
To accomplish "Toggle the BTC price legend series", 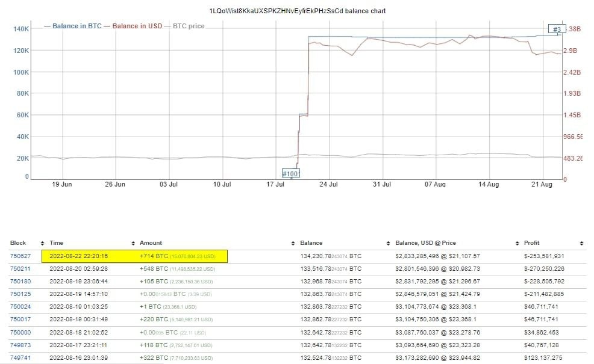I will coord(184,26).
